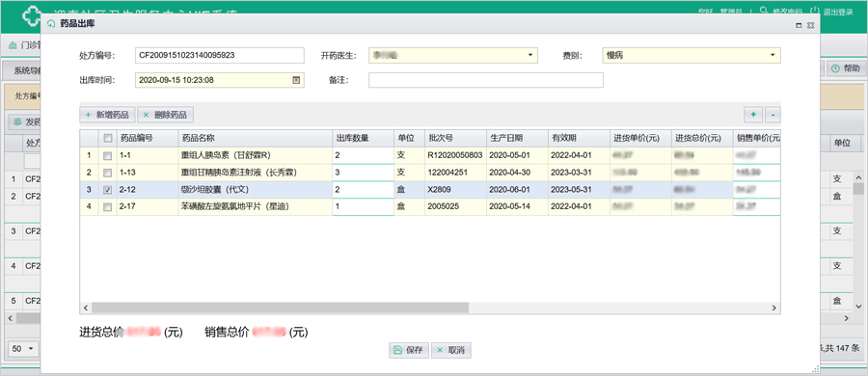Click into the 备注 remarks field
The image size is (868, 376).
pos(486,80)
